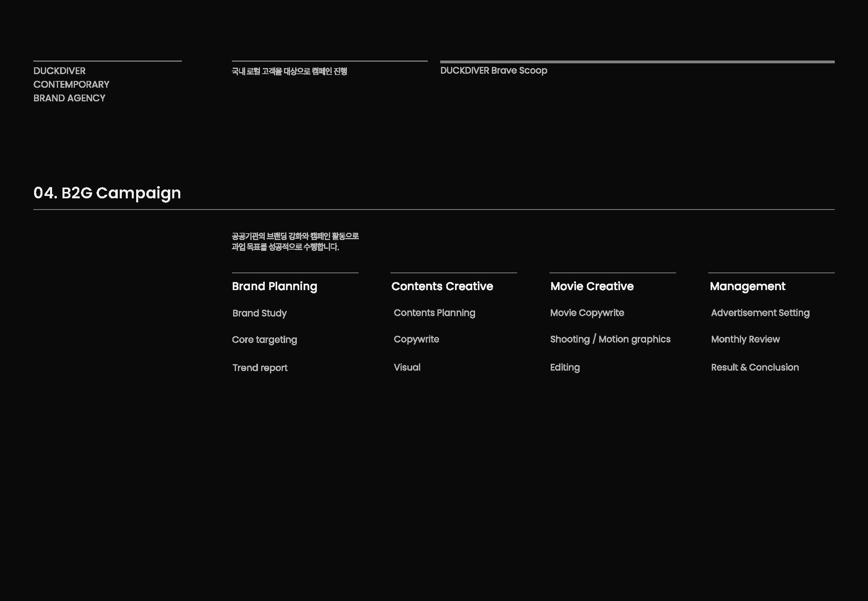Click Shooting / Motion graphics text
868x601 pixels.
coord(610,339)
